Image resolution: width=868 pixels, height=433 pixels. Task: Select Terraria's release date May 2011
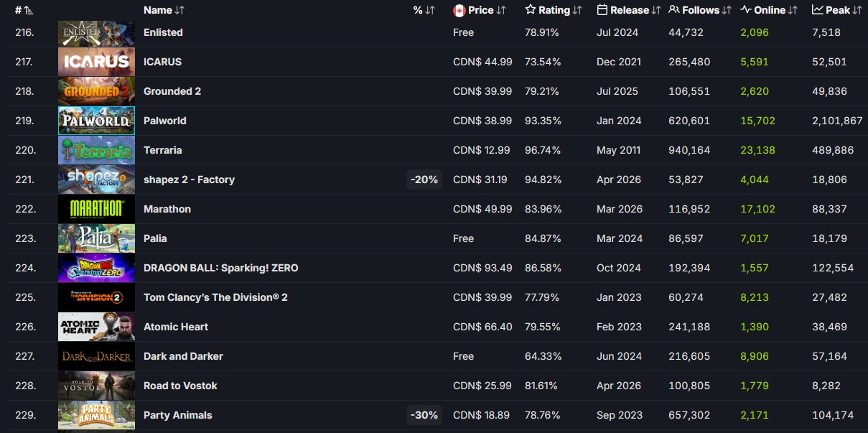point(620,150)
